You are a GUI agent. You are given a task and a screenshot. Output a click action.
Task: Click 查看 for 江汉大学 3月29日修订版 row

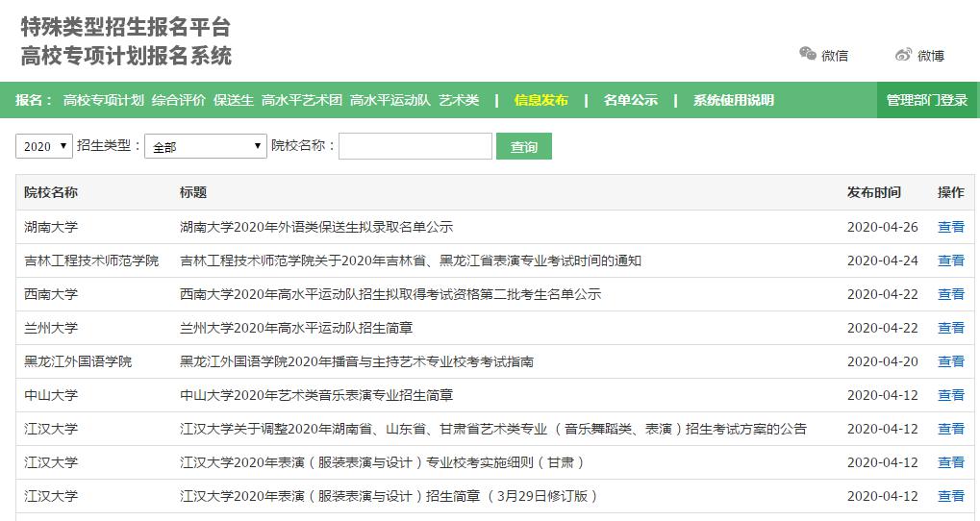click(x=950, y=497)
